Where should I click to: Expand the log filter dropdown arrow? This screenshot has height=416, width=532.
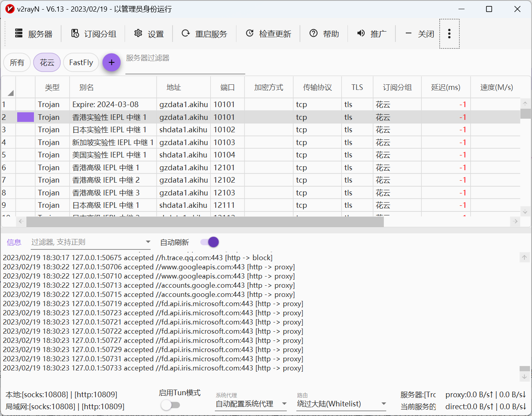(x=148, y=242)
